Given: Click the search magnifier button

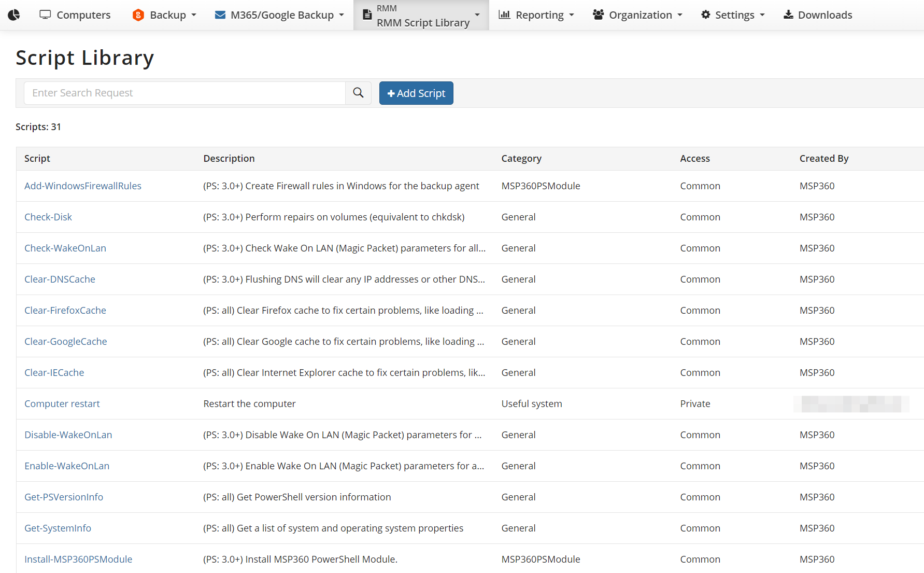Looking at the screenshot, I should (358, 93).
